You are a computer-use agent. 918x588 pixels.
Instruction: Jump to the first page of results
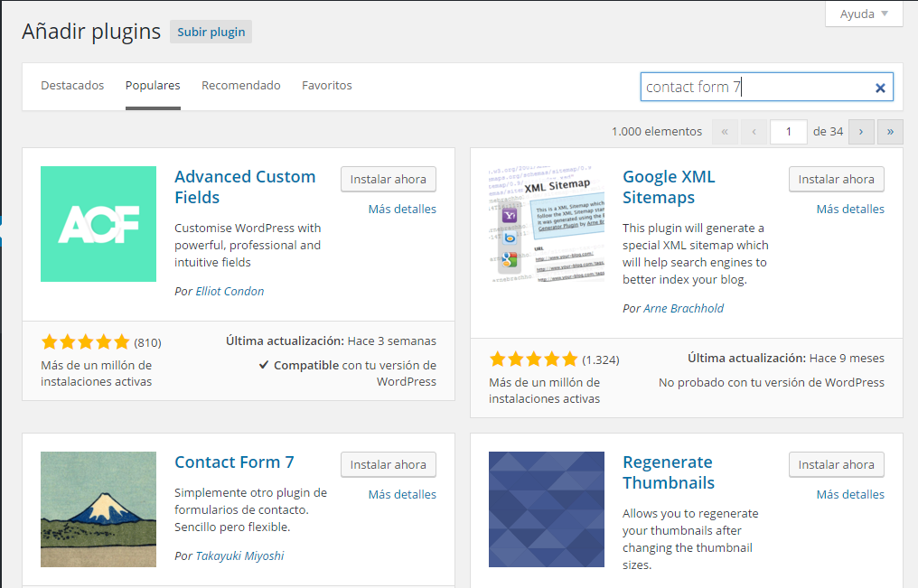(725, 132)
